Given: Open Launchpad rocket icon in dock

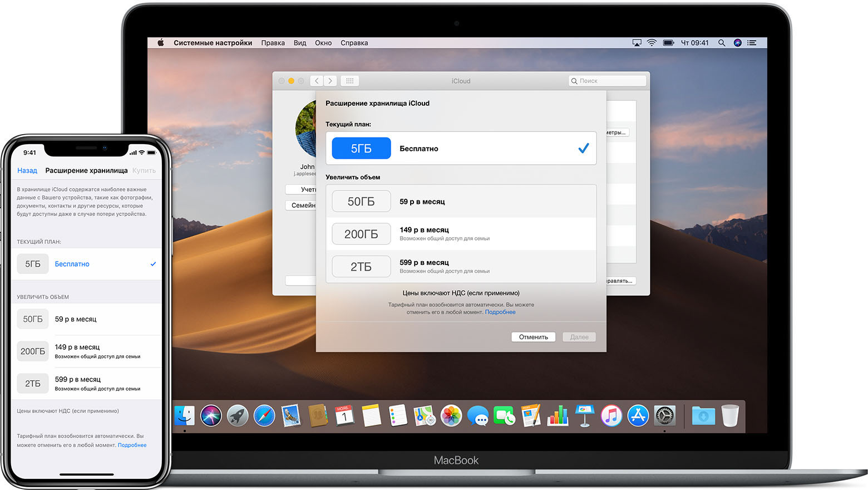Looking at the screenshot, I should [238, 416].
